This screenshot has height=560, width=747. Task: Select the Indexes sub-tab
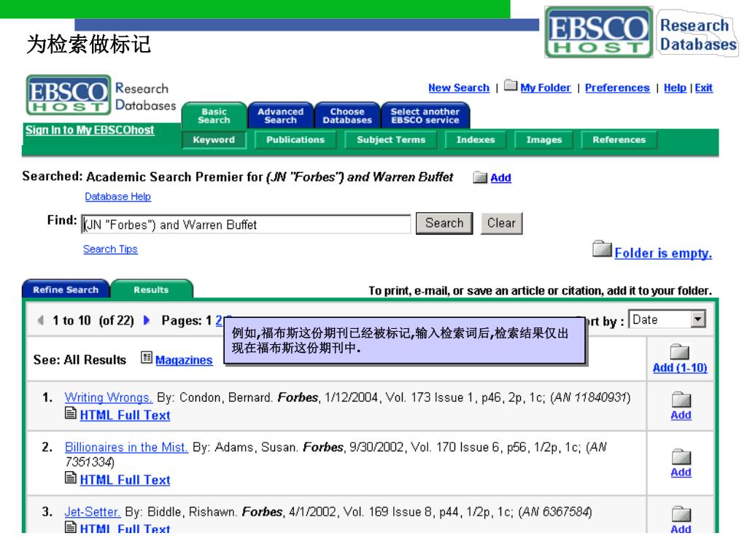click(476, 140)
